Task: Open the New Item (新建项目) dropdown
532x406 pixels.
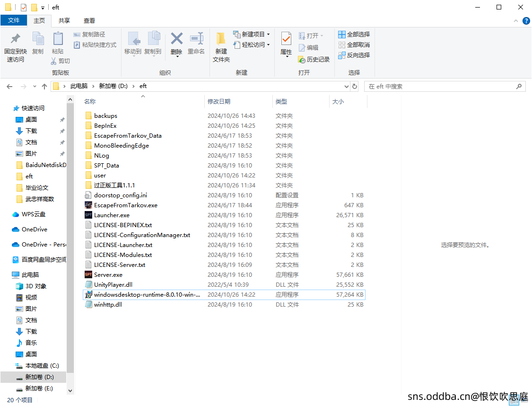Action: point(252,34)
